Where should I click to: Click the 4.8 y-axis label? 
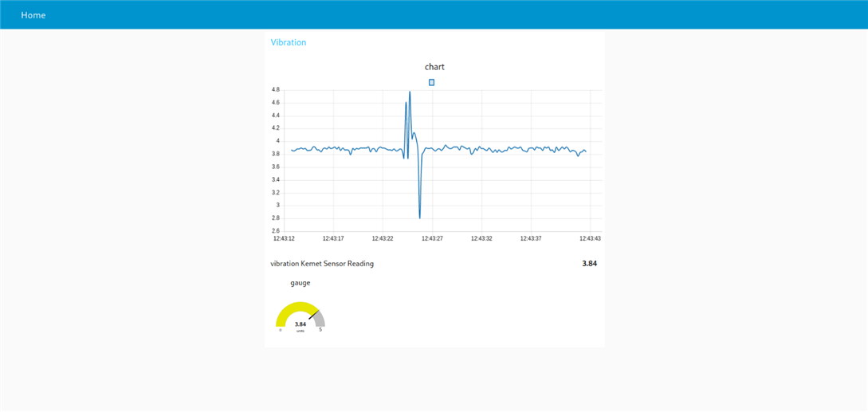(x=276, y=90)
